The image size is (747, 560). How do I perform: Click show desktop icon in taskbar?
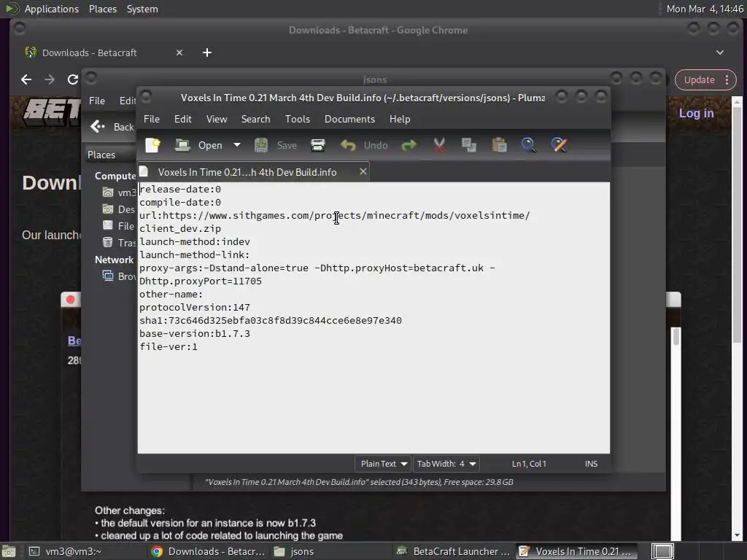(8, 551)
